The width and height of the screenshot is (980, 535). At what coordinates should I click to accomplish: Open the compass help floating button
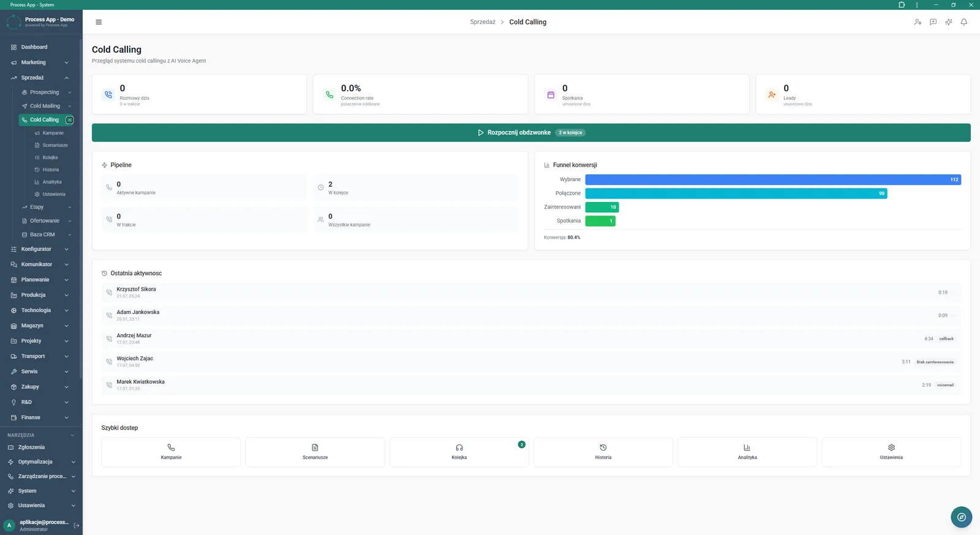(x=961, y=517)
